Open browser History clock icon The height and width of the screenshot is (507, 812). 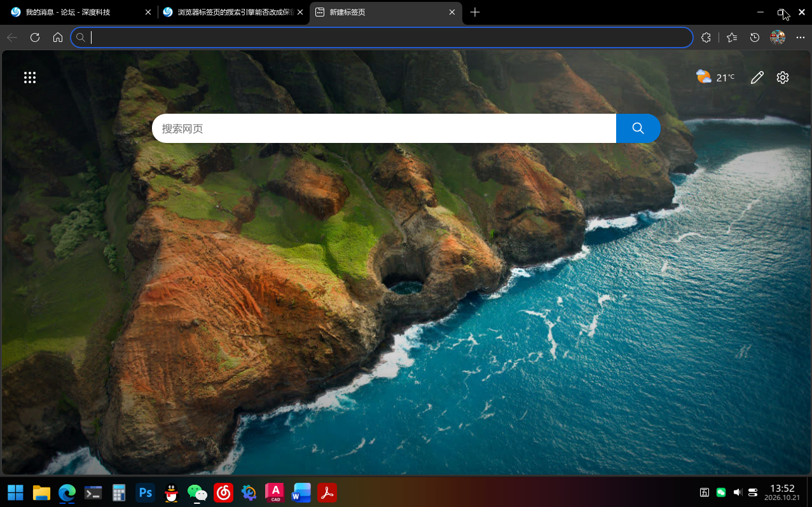755,37
